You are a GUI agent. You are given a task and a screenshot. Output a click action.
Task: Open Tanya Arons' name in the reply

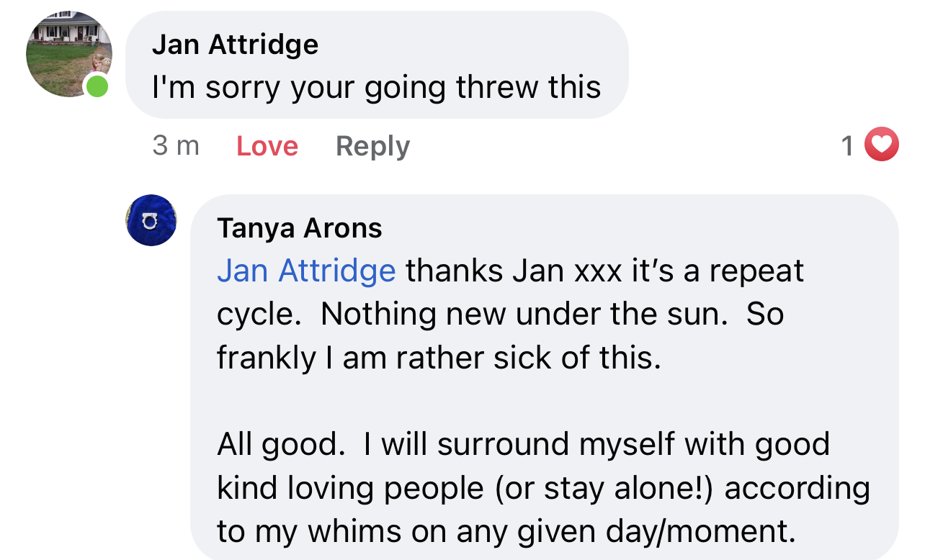click(x=300, y=228)
